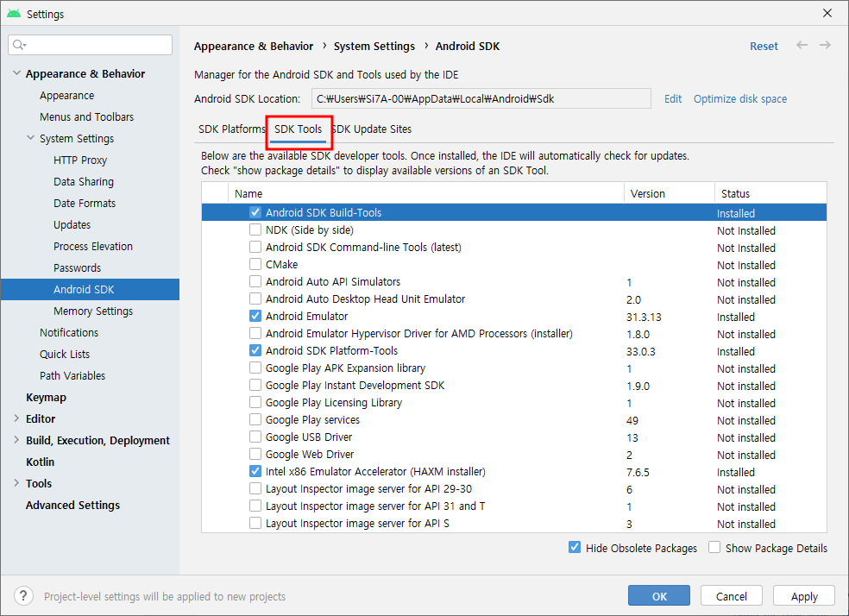
Task: Select Quick Lists
Action: coord(65,354)
